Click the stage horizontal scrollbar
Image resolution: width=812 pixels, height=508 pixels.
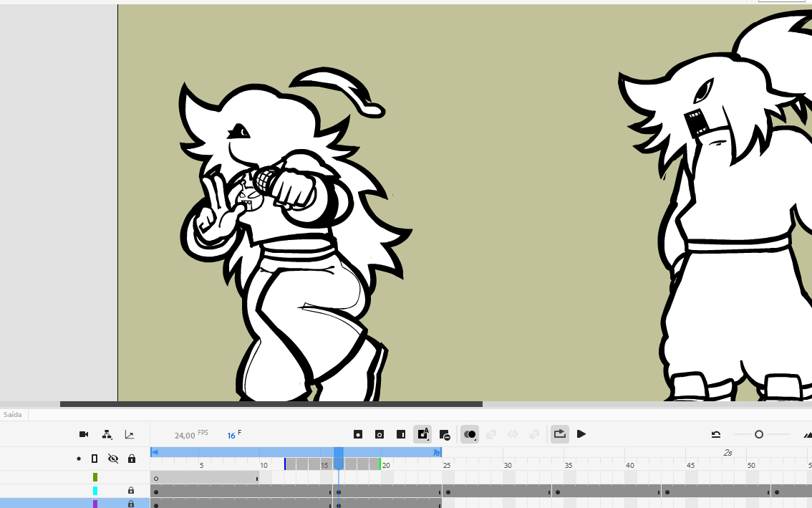click(x=271, y=404)
